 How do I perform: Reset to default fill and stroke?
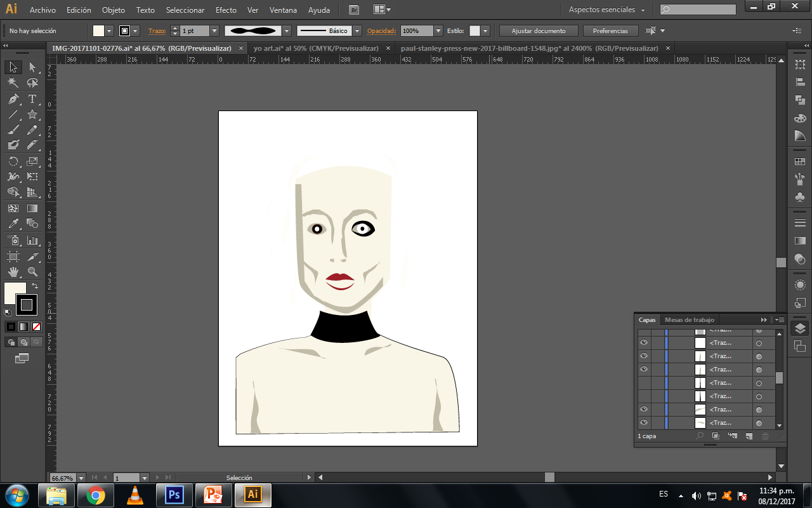pos(8,312)
